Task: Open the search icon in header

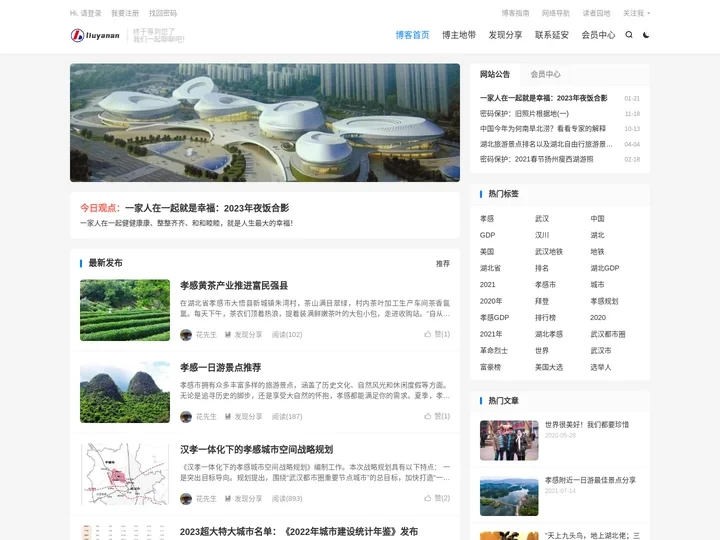Action: [629, 35]
